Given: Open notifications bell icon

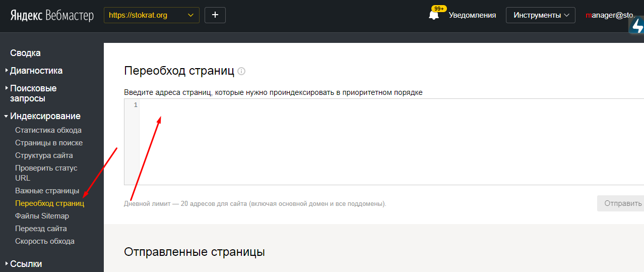Looking at the screenshot, I should point(433,15).
